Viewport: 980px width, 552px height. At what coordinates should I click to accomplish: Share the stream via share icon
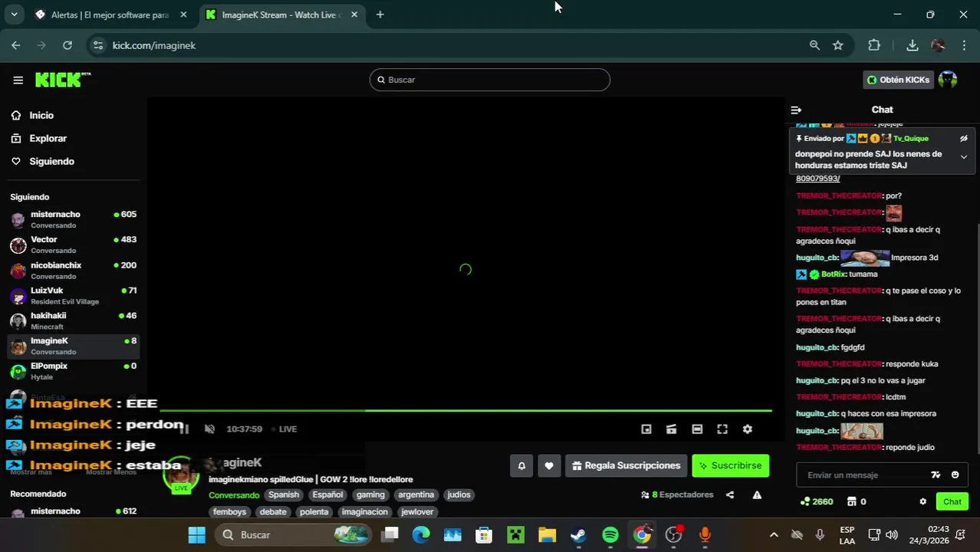click(x=730, y=495)
